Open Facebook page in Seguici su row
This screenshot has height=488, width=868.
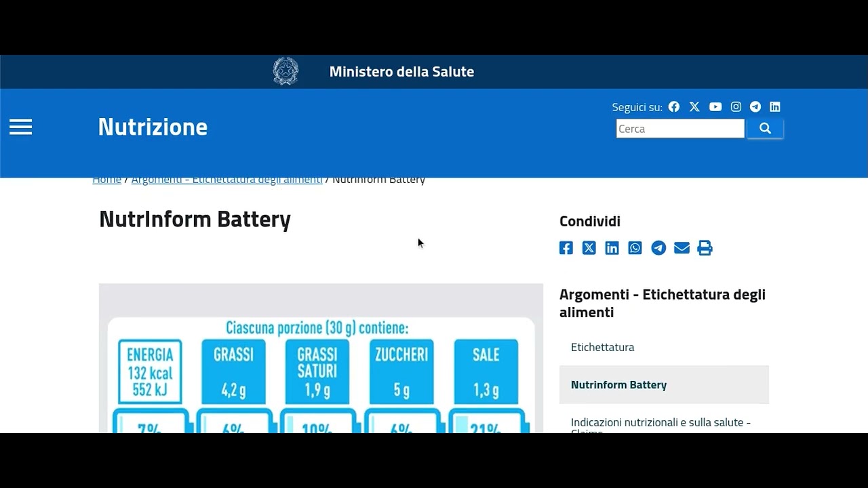(673, 106)
